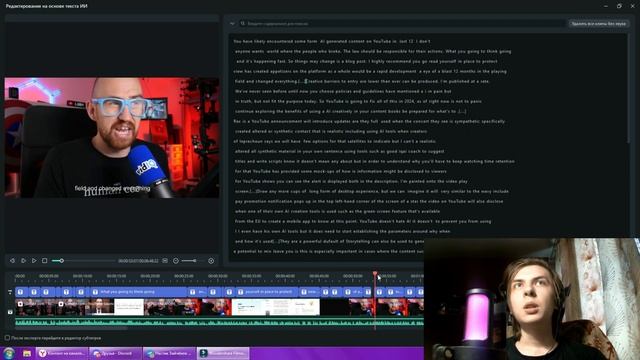
Task: Click transcript line "For that YouTube has provided"
Action: point(341,171)
